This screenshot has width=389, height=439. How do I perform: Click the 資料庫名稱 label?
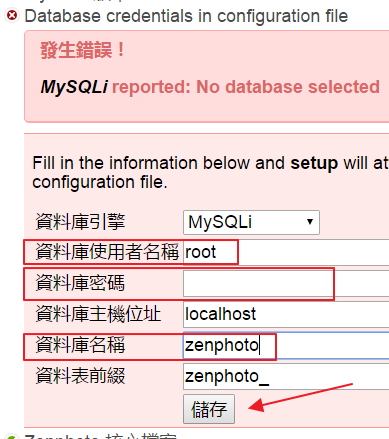coord(80,345)
